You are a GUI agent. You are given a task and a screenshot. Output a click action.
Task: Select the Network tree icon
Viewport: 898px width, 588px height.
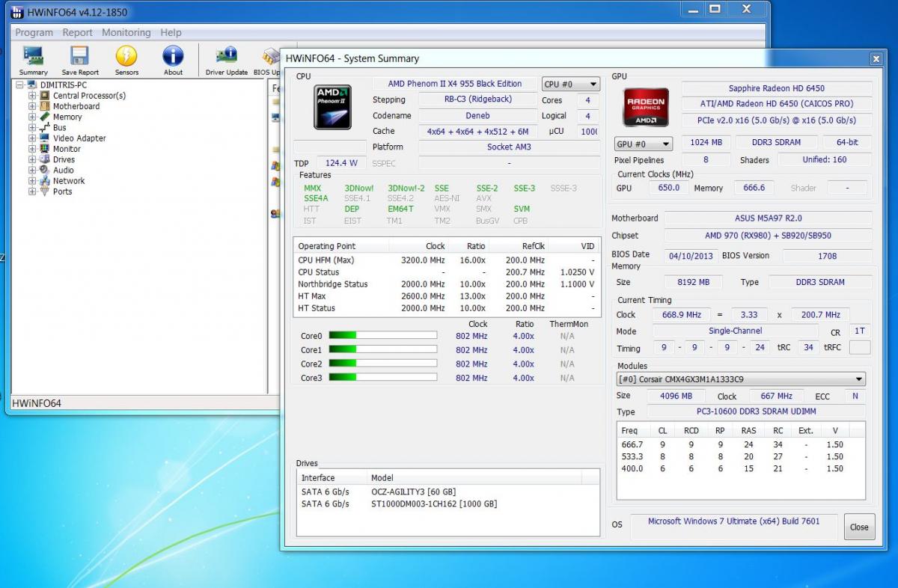[45, 181]
